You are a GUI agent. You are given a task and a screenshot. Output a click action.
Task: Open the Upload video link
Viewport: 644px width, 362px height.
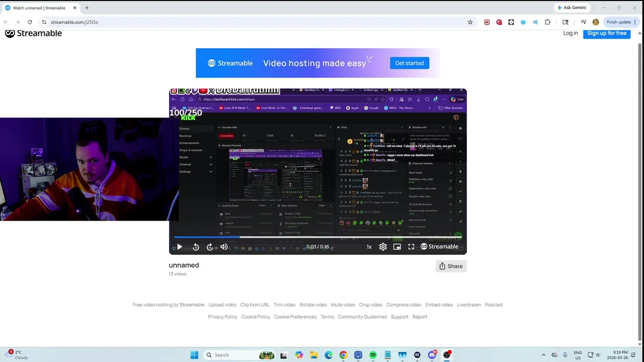(x=222, y=305)
